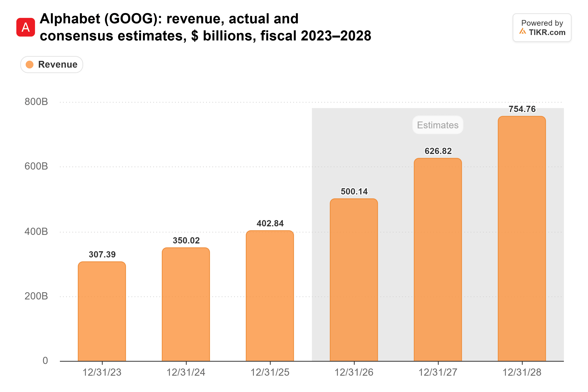Screen dimensions: 588x392
Task: Click the 400B y-axis label
Action: [36, 232]
